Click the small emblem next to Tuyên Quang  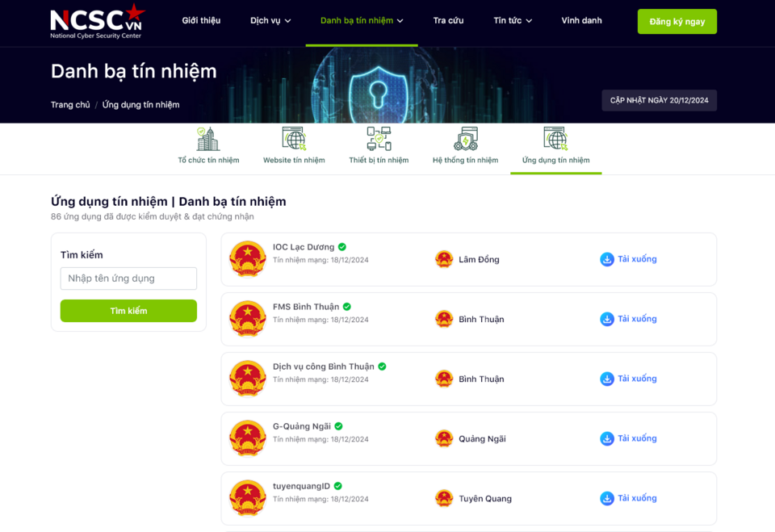444,498
